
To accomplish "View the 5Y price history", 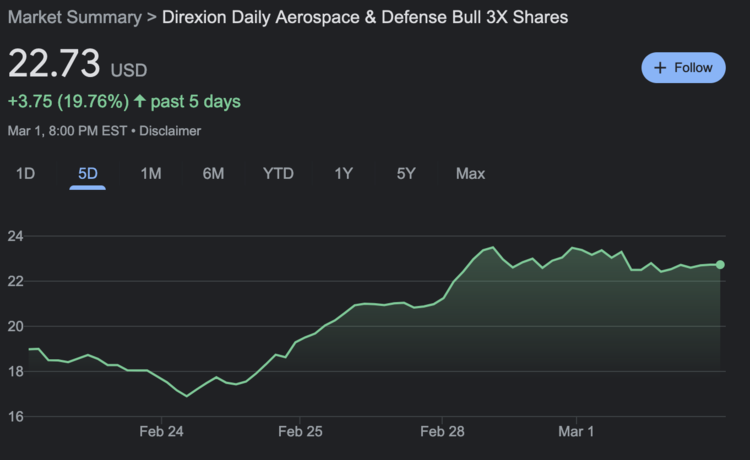I will coord(405,174).
